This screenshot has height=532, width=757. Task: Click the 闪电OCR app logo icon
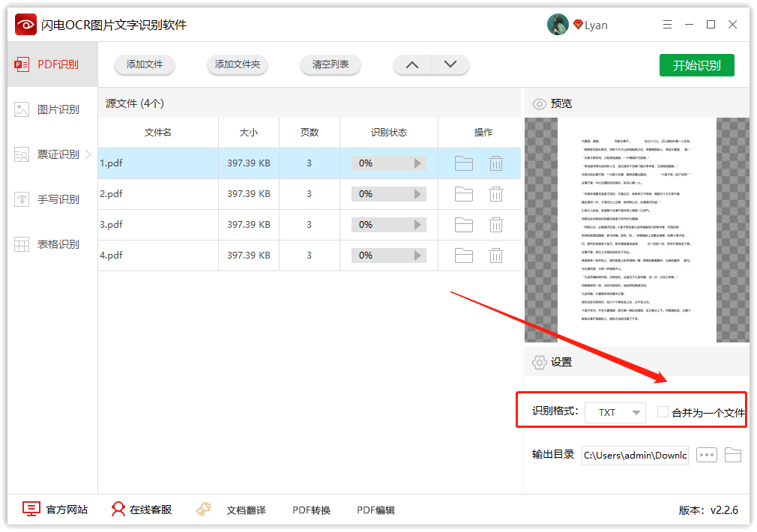point(25,25)
